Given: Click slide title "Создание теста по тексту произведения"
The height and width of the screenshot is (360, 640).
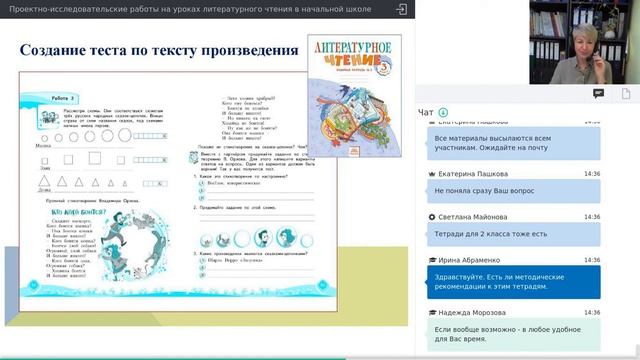Looking at the screenshot, I should 159,50.
